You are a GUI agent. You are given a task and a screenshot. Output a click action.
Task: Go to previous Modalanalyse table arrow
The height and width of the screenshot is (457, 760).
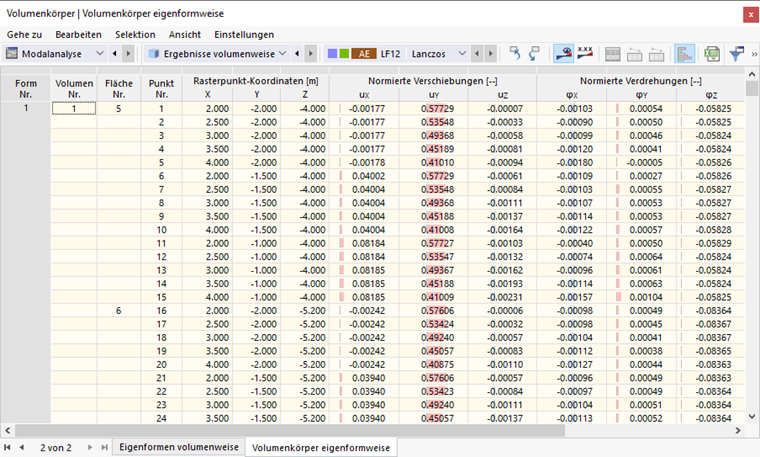(x=115, y=53)
